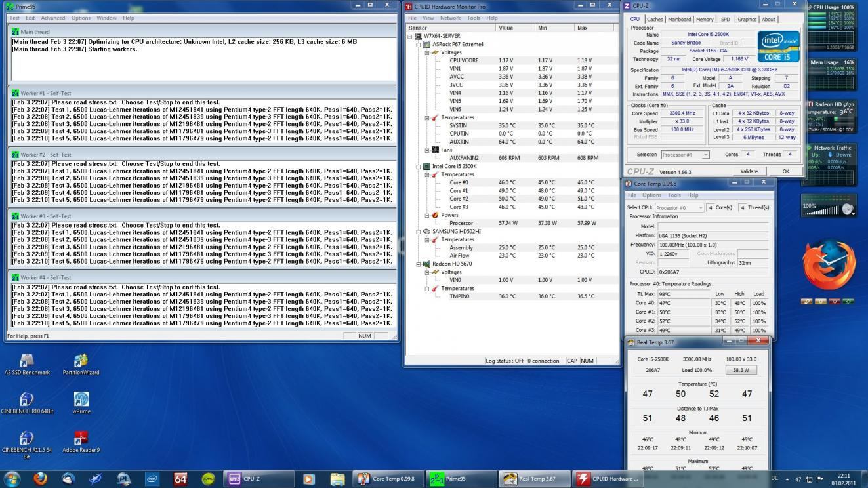This screenshot has width=868, height=488.
Task: Click the Fans node icon in HWMonitor
Action: 435,150
